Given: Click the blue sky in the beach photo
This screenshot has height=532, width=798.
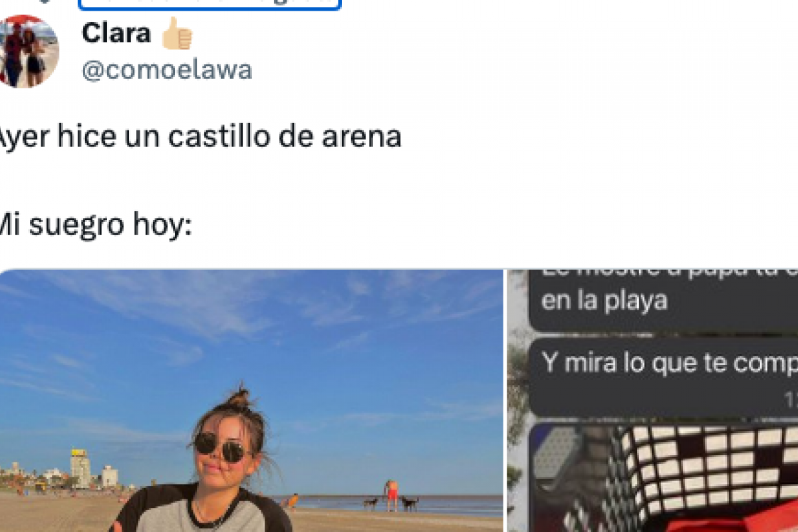Looking at the screenshot, I should 251,332.
